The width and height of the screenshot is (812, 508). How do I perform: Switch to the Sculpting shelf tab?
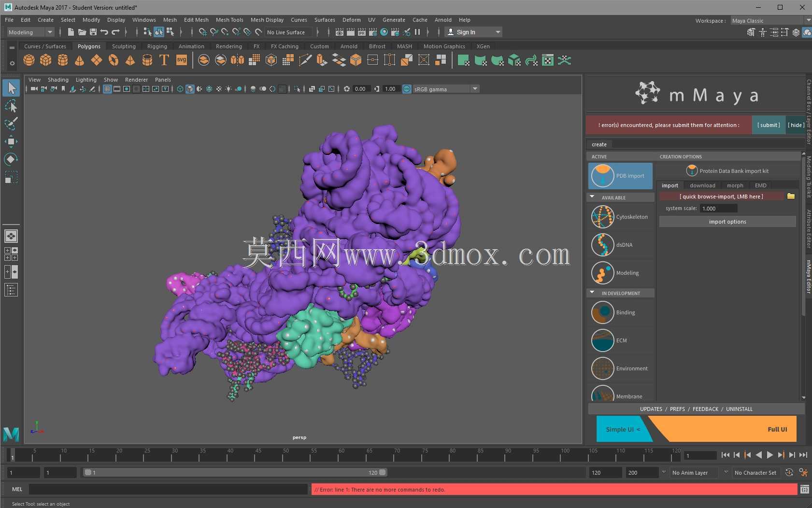click(124, 46)
